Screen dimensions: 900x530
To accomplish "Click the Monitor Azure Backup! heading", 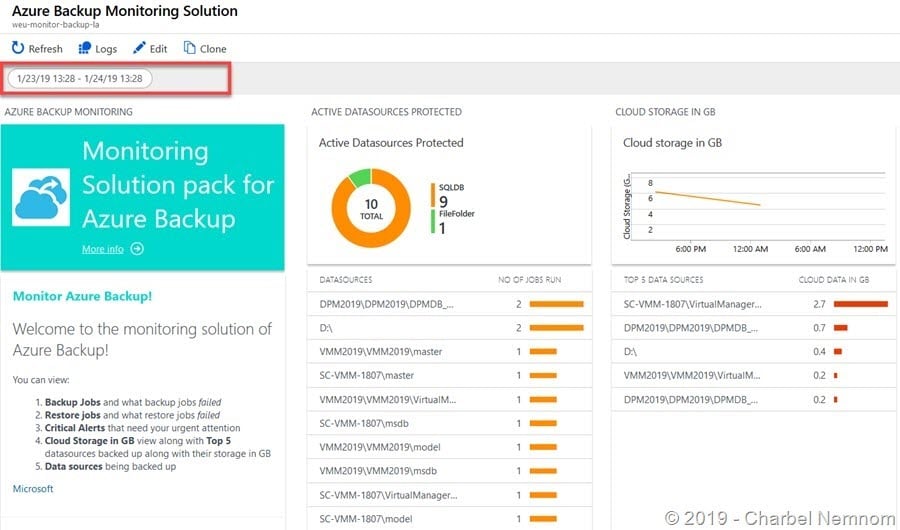I will (x=82, y=296).
